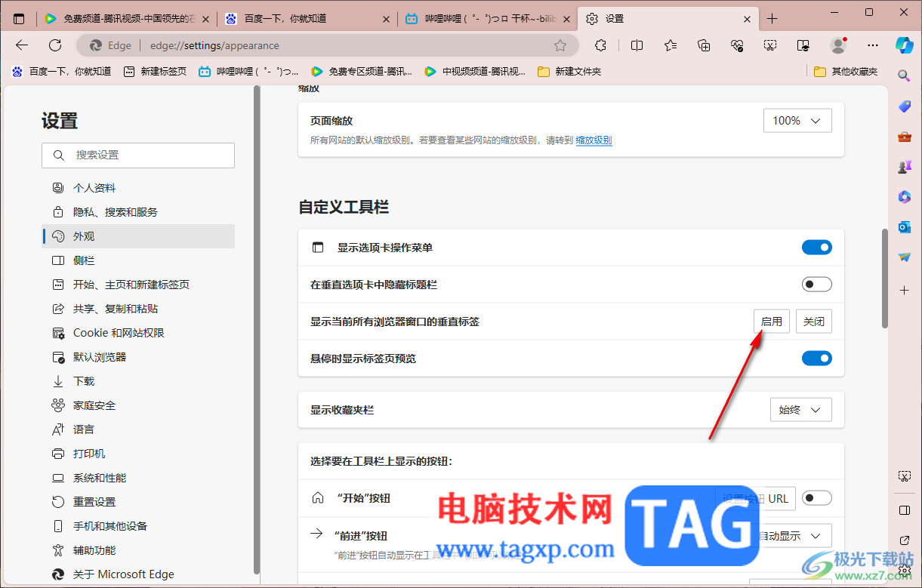The width and height of the screenshot is (922, 588).
Task: Open sidebar Search icon
Action: pos(904,75)
